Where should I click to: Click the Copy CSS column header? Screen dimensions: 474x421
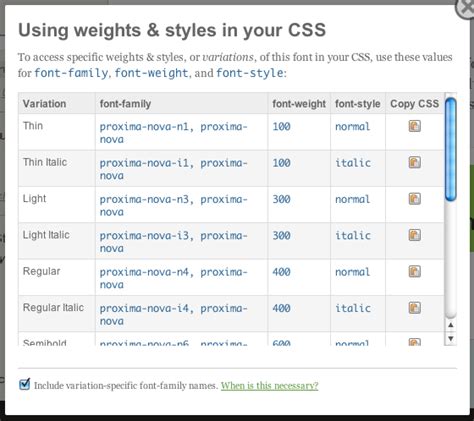415,104
